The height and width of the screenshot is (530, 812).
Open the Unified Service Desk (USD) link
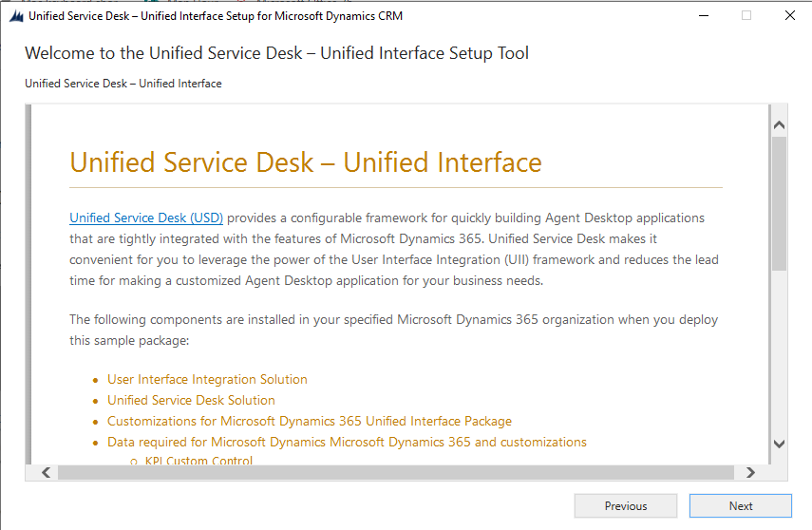click(146, 218)
